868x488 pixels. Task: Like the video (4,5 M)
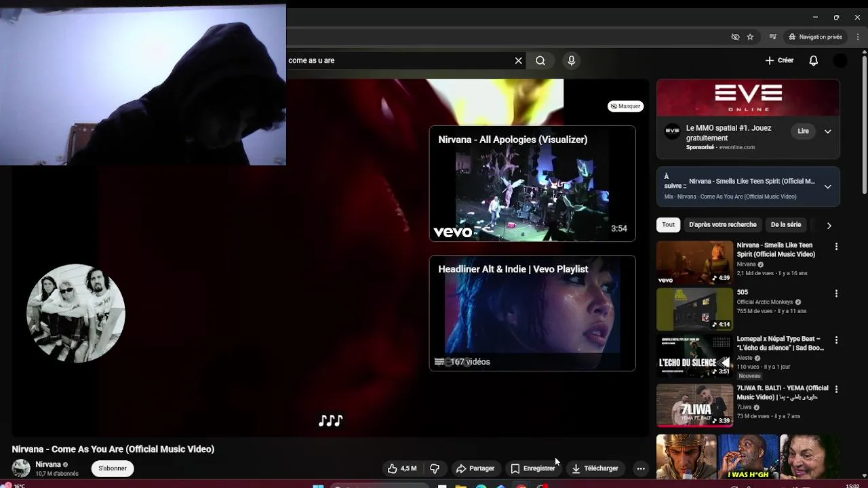pyautogui.click(x=402, y=468)
